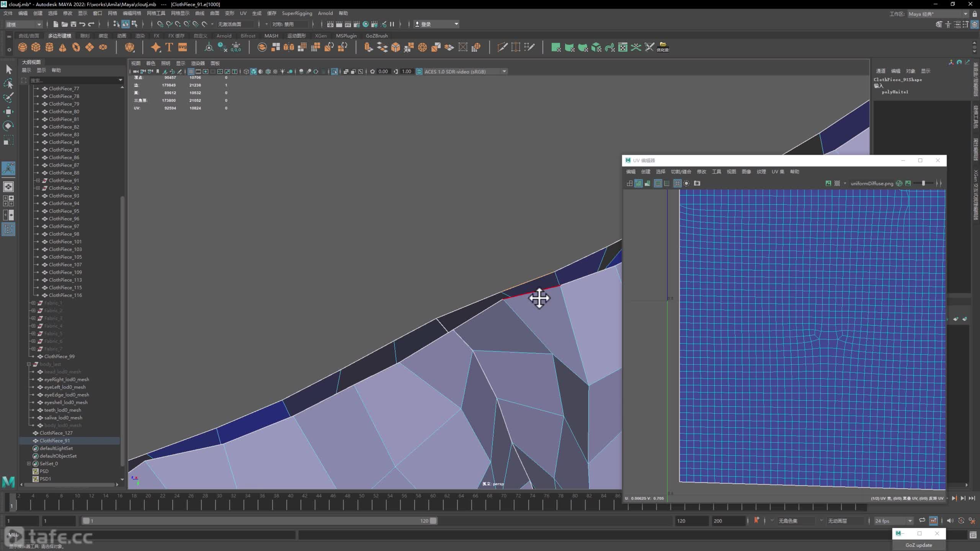Click the 通道 button in channel box
Image resolution: width=980 pixels, height=551 pixels.
point(880,71)
